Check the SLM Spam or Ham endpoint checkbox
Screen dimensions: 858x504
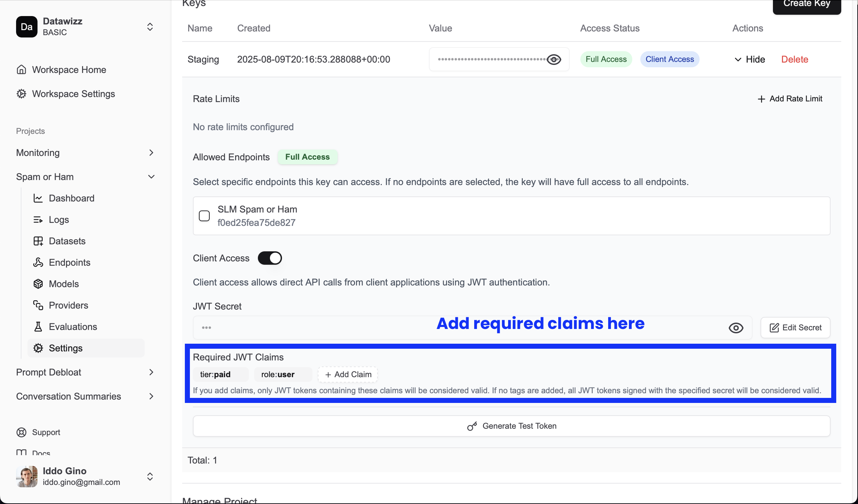pyautogui.click(x=205, y=216)
